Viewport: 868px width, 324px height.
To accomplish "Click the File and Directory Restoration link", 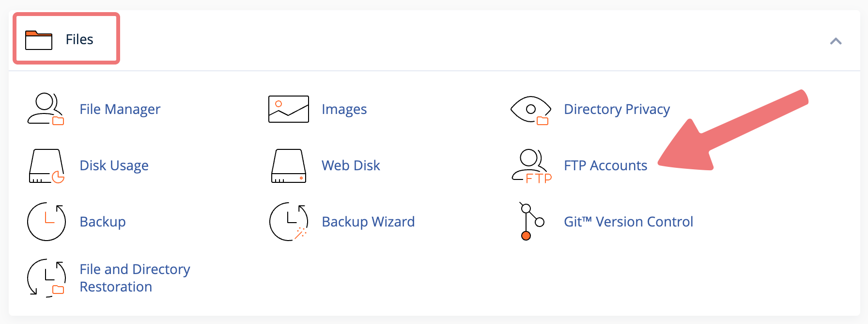I will (x=135, y=278).
